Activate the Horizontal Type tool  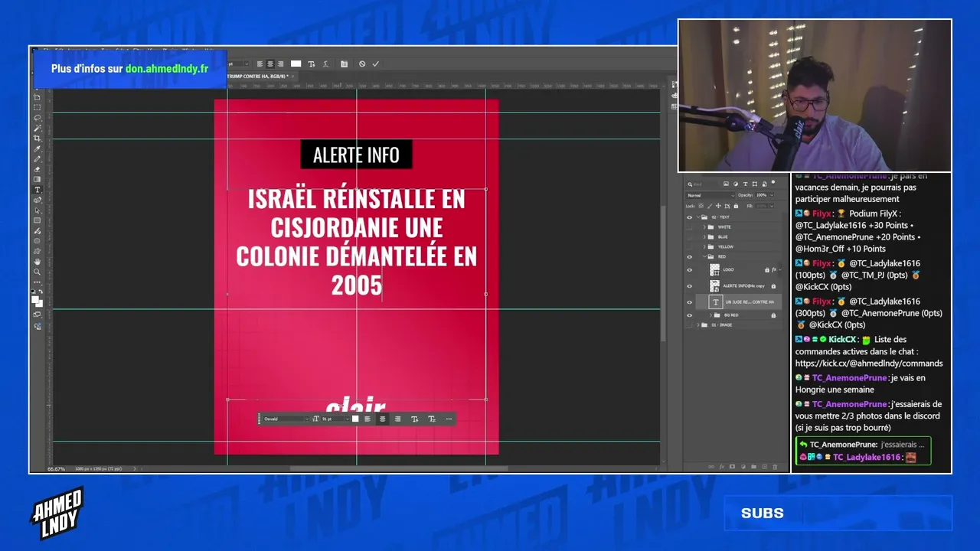[37, 190]
